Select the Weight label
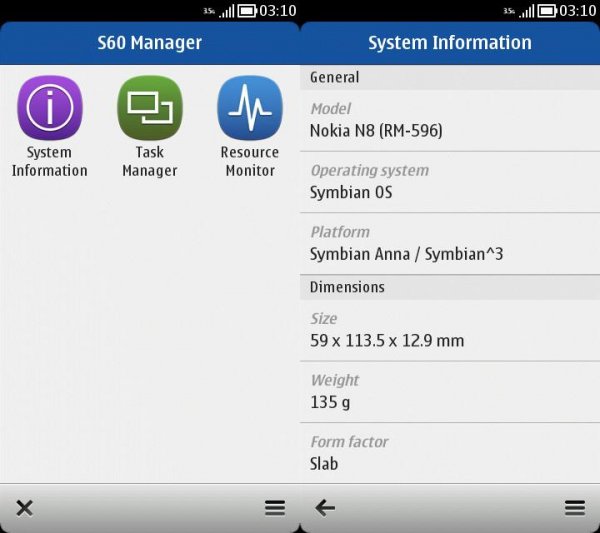Screen dimensions: 600x533 click(335, 381)
